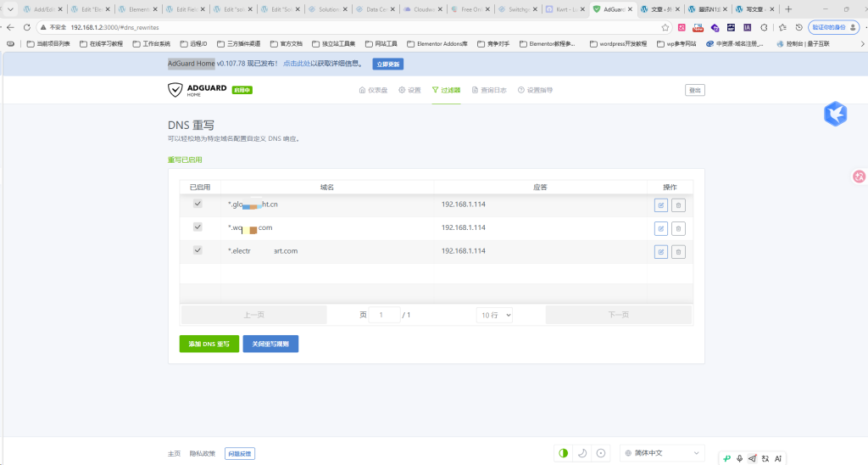
Task: Toggle enabled checkbox for *.wq...com rule
Action: click(198, 227)
